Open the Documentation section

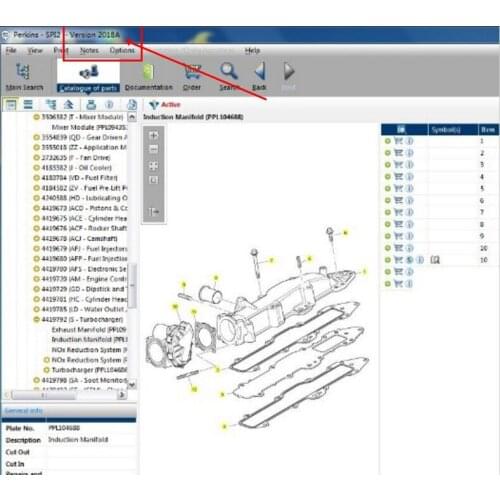[149, 77]
